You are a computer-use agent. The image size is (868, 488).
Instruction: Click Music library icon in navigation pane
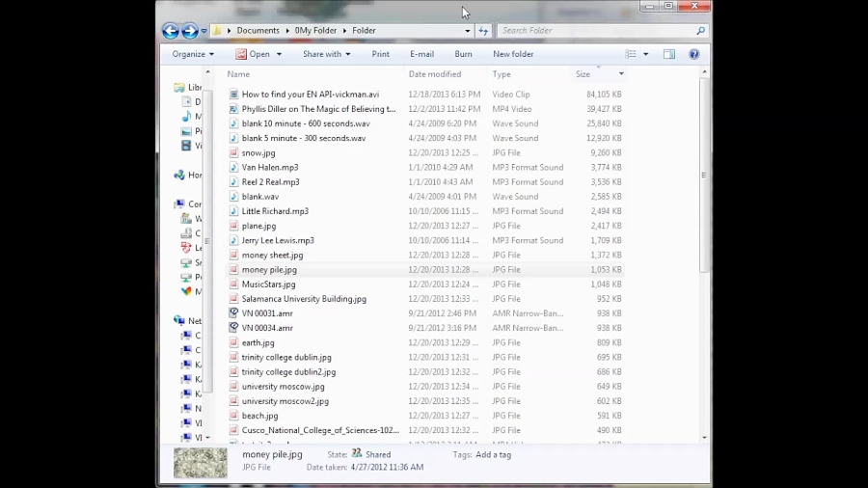click(186, 116)
